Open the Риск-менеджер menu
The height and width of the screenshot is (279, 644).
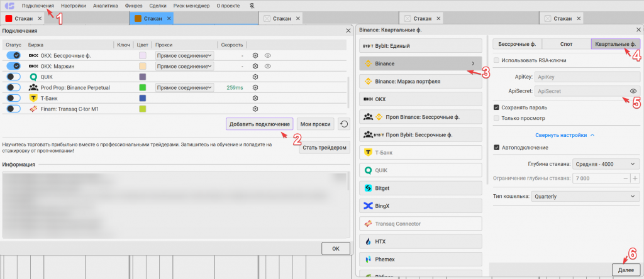point(191,6)
